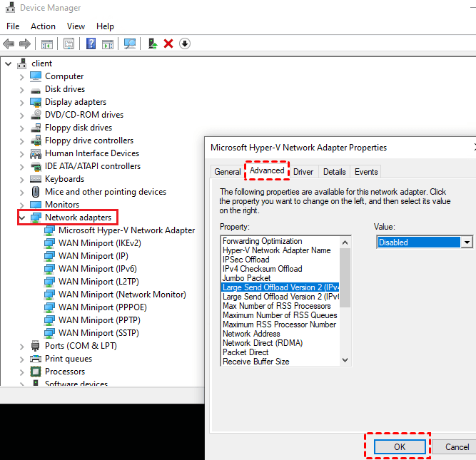Select the Monitors category label
476x460 pixels.
(62, 205)
